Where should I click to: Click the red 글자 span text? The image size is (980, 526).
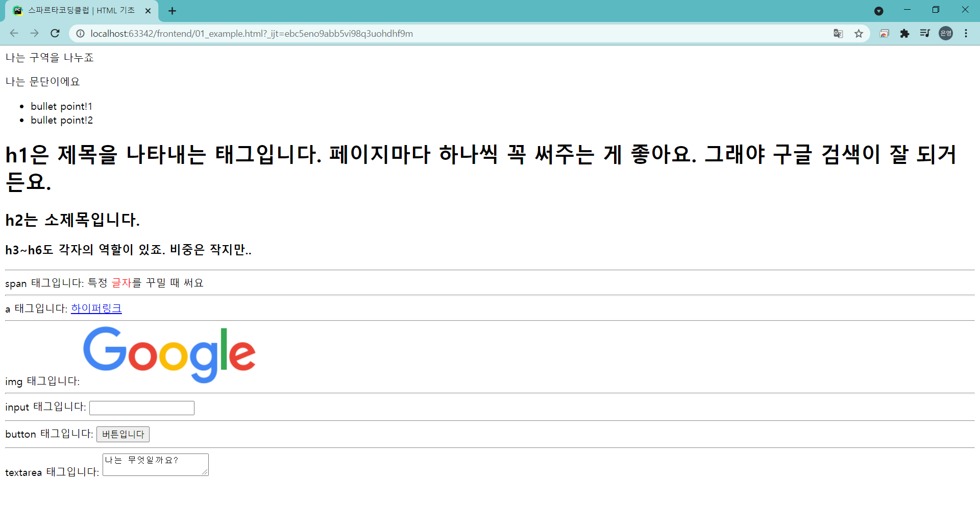121,283
